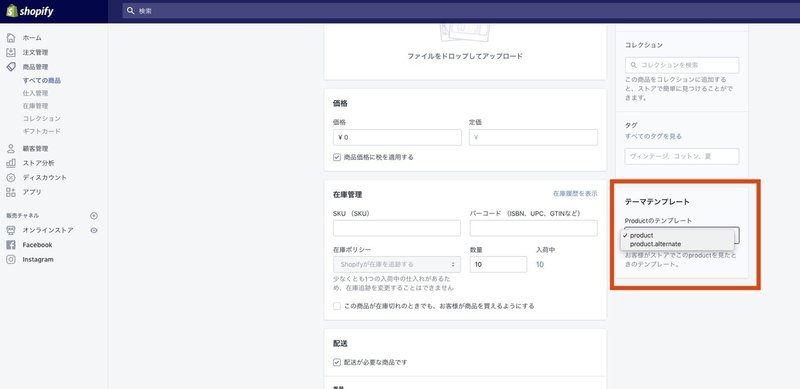Open the Instagram sales channel
800x389 pixels.
click(38, 259)
